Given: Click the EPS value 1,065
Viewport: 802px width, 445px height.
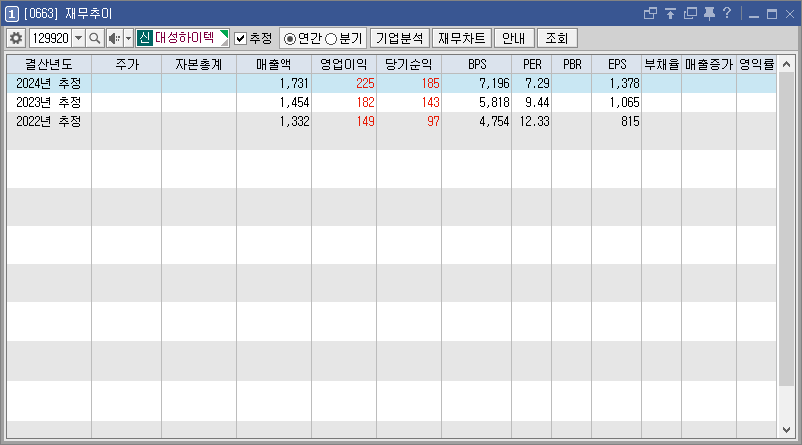Looking at the screenshot, I should pyautogui.click(x=625, y=102).
